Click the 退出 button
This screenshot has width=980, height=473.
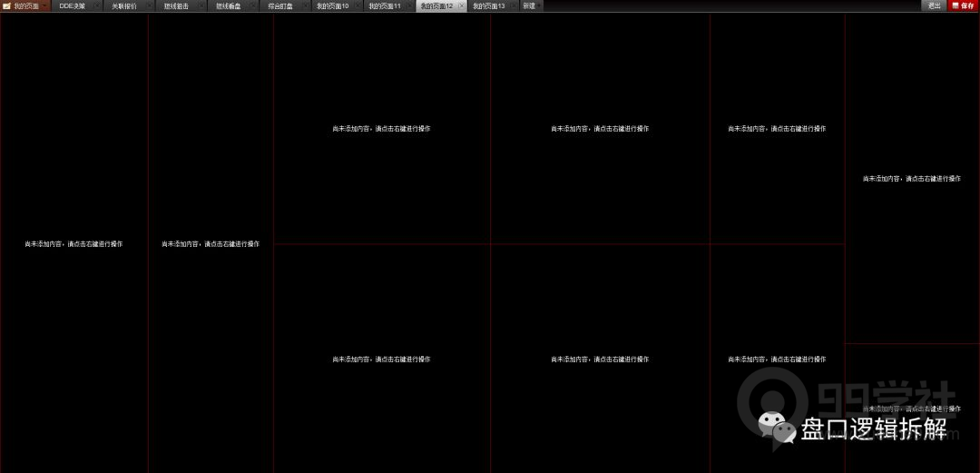tap(934, 5)
